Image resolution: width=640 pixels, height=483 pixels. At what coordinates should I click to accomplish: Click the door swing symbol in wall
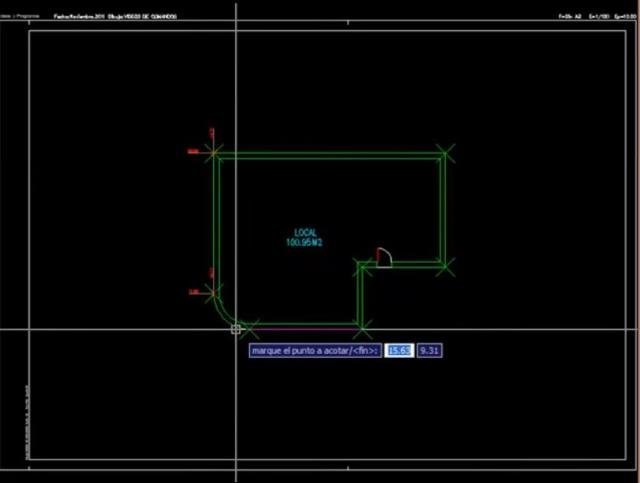pos(384,257)
